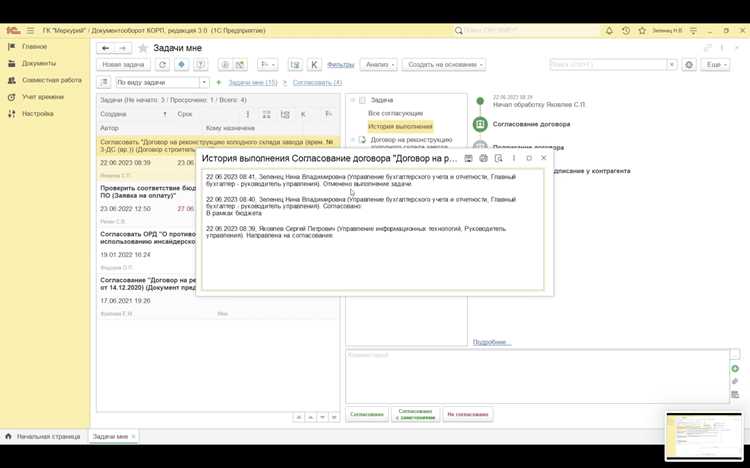Open the 'Подробнее' link
750x468 pixels.
(491, 342)
